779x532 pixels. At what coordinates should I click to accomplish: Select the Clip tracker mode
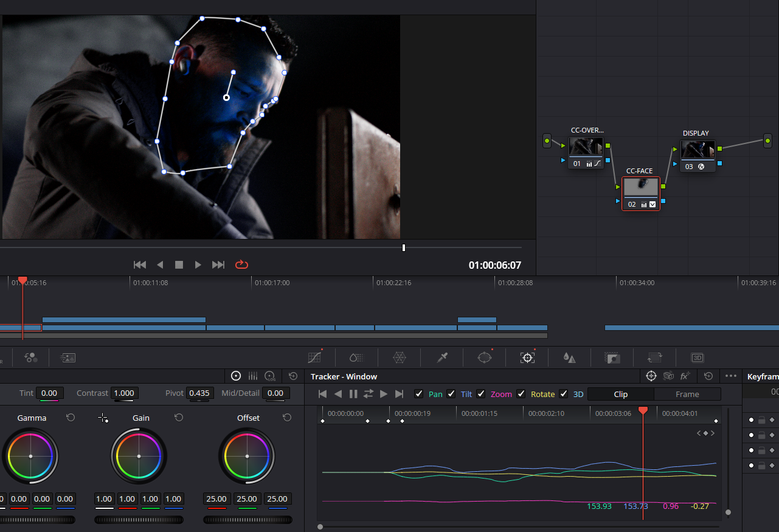620,394
